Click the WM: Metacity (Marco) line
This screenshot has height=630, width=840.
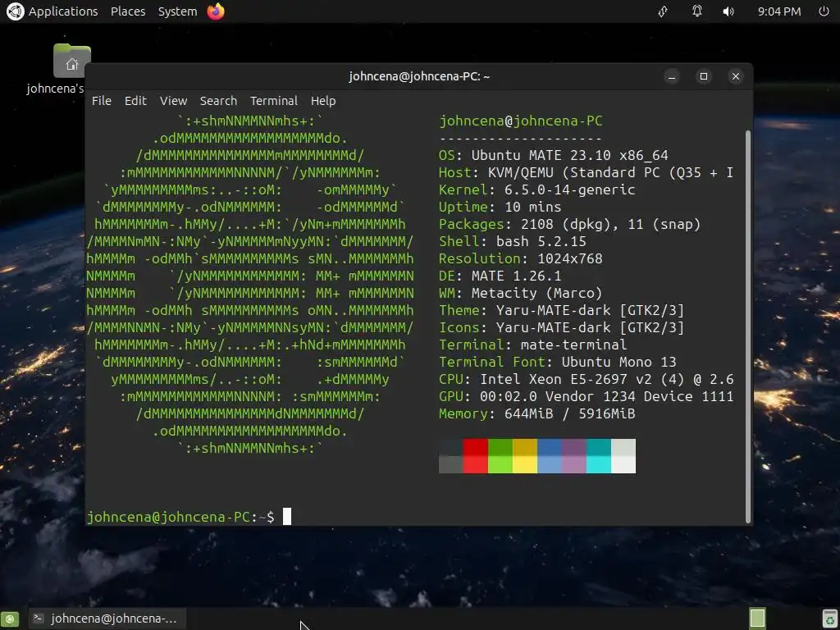click(x=520, y=293)
